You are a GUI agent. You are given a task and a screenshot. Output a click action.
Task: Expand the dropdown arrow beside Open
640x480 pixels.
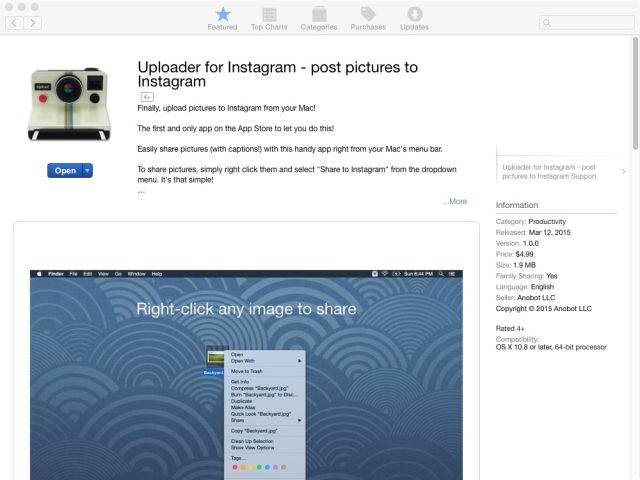[x=88, y=171]
